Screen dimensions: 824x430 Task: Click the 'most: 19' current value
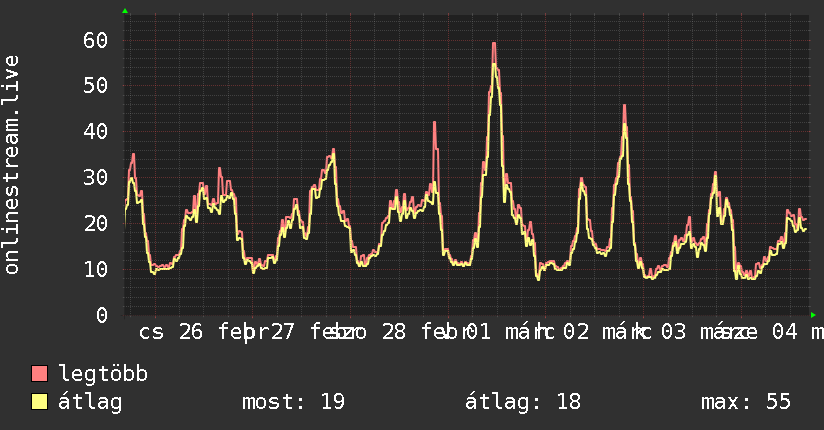(293, 402)
